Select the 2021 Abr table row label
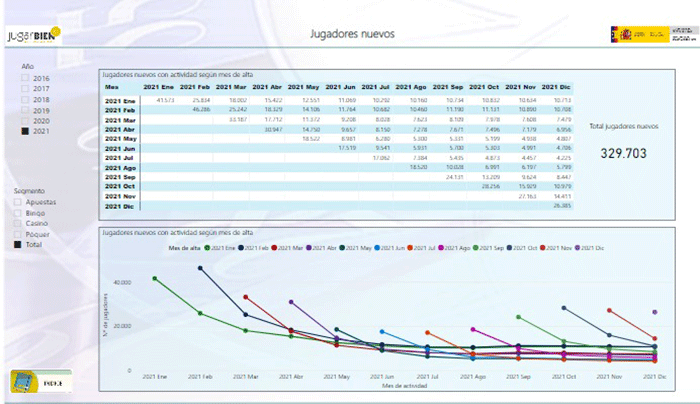 (x=120, y=129)
